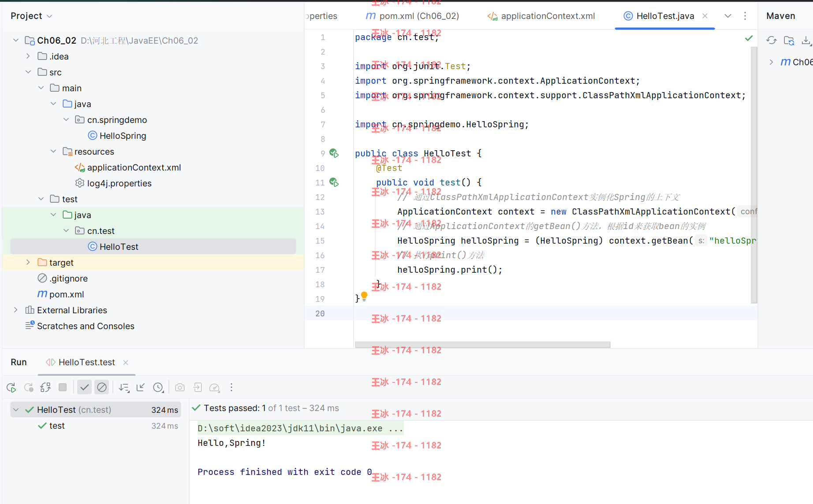Switch to pom.xml (Ch06_02) tab
The image size is (813, 504).
tap(413, 16)
